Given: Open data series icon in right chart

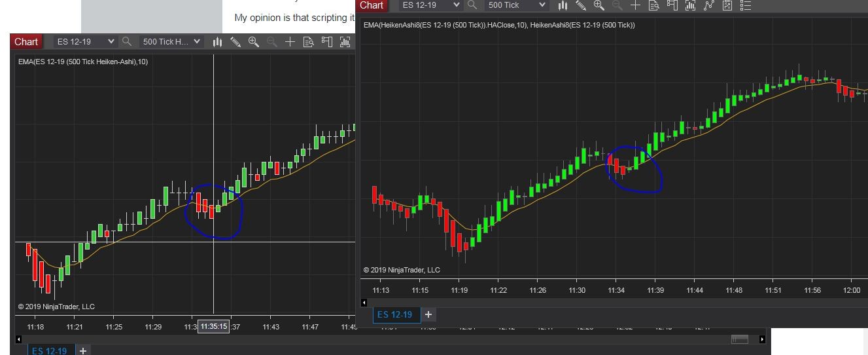Looking at the screenshot, I should click(x=672, y=5).
